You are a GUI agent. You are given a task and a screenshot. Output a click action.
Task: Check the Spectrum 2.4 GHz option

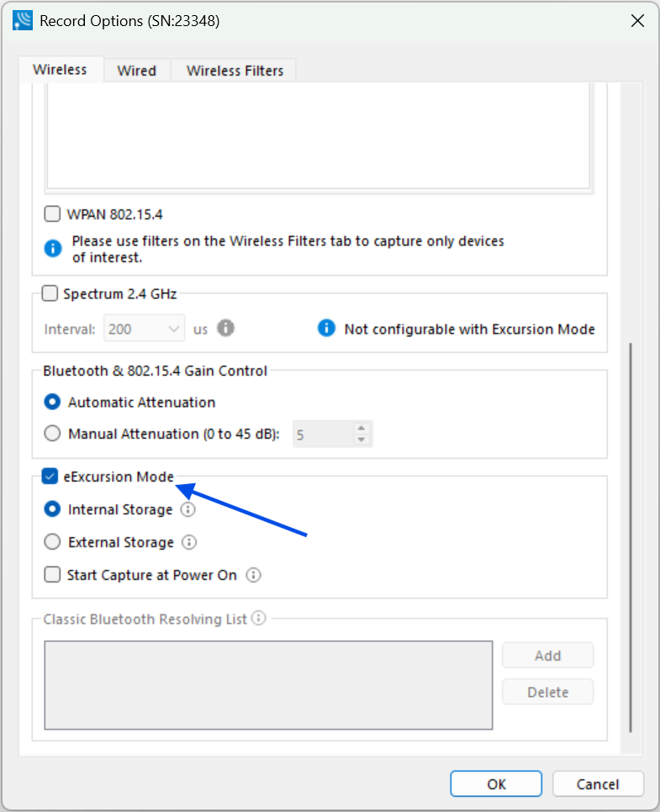coord(50,293)
